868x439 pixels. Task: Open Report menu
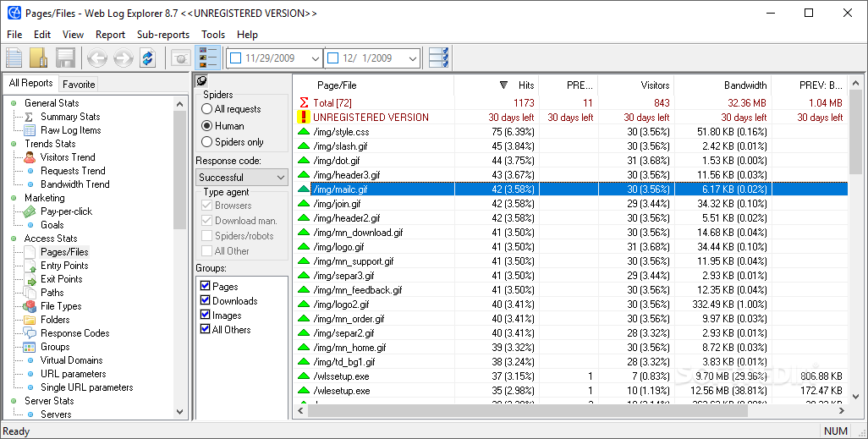pyautogui.click(x=110, y=35)
